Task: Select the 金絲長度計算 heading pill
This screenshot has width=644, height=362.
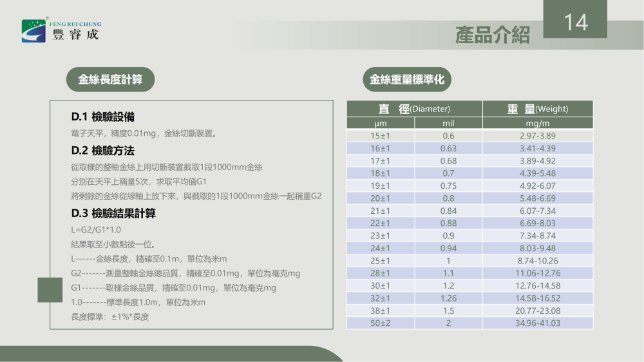Action: (x=111, y=79)
